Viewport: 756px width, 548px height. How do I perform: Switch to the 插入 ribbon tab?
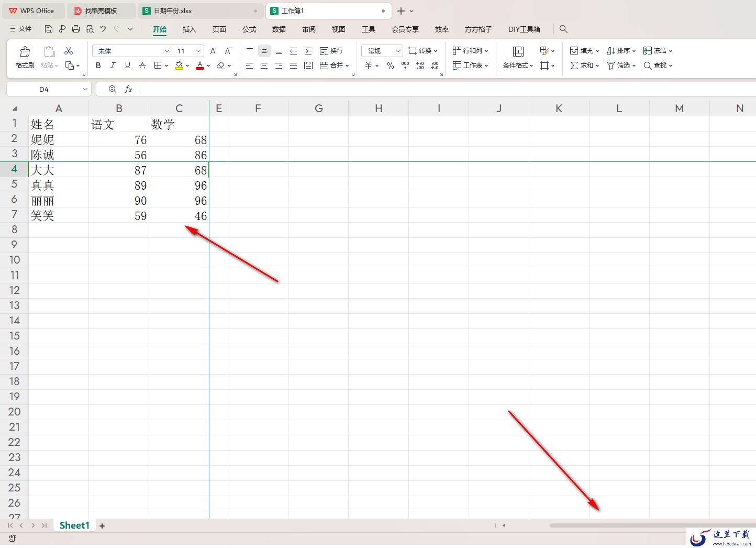pyautogui.click(x=189, y=29)
